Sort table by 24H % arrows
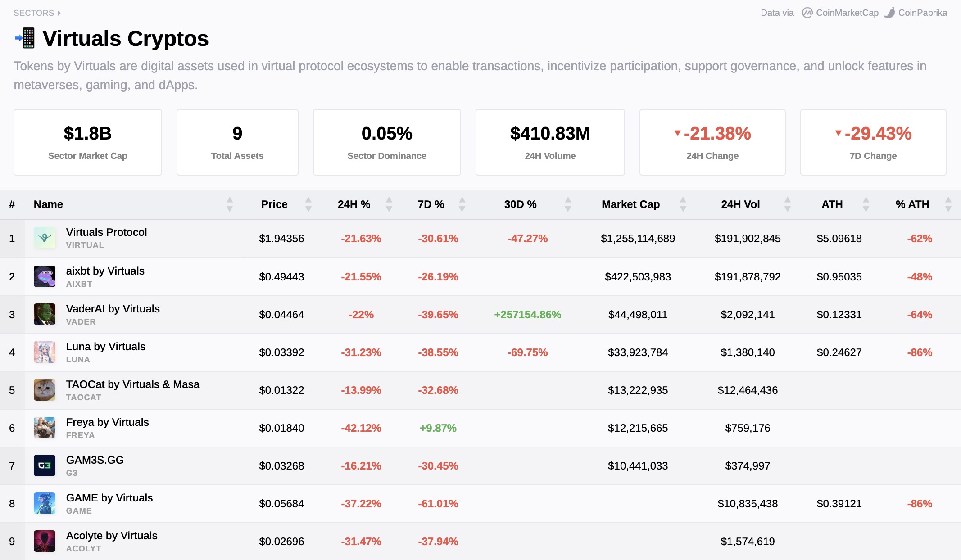Image resolution: width=961 pixels, height=560 pixels. [389, 204]
